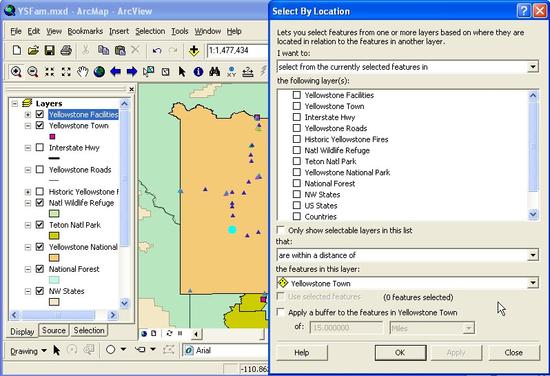Screen dimensions: 550x376
Task: Check Yellowstone Facilities in Select By Location list
Action: pos(297,95)
